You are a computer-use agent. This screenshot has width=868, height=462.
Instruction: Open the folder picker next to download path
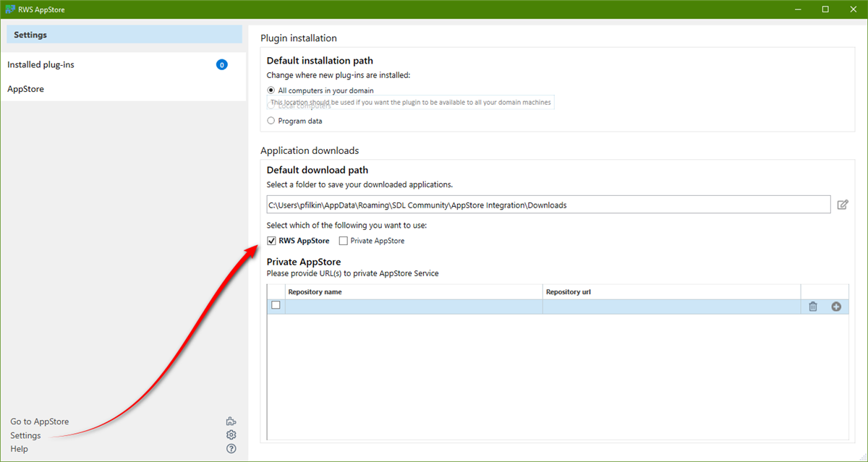pos(842,205)
